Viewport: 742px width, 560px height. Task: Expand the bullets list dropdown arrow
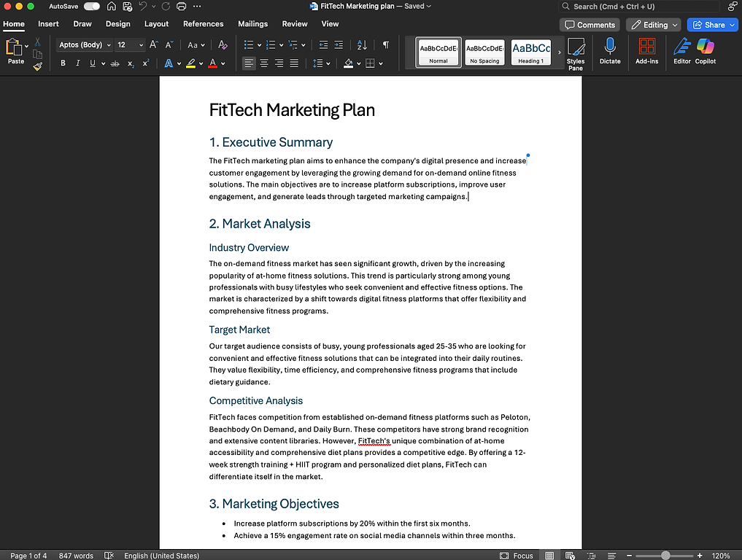[259, 45]
